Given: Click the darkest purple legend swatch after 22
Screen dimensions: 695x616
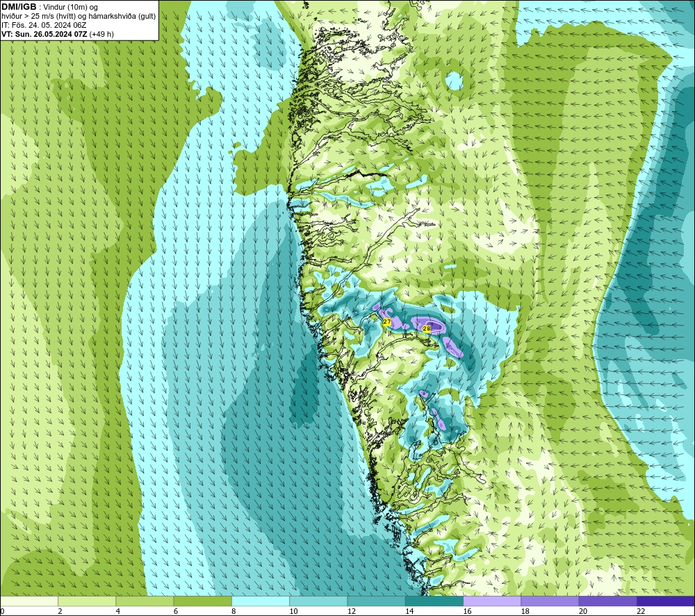Looking at the screenshot, I should 665,601.
